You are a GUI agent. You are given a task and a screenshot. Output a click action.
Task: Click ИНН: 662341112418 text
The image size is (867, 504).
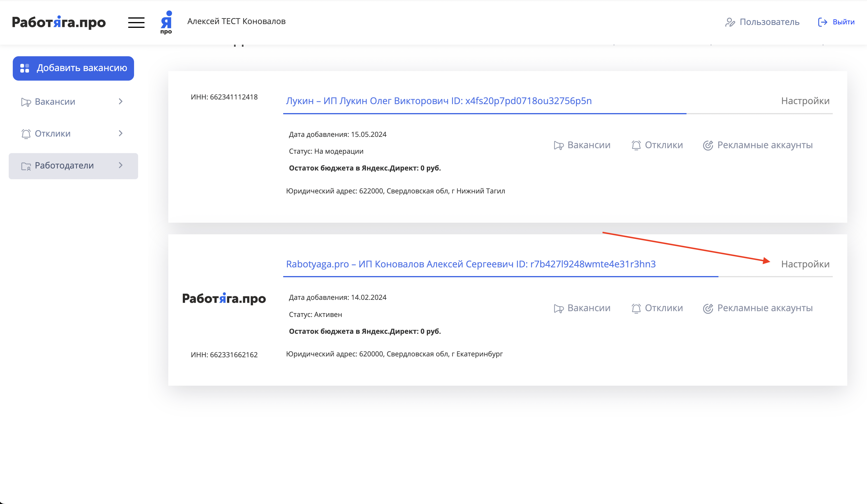(224, 97)
